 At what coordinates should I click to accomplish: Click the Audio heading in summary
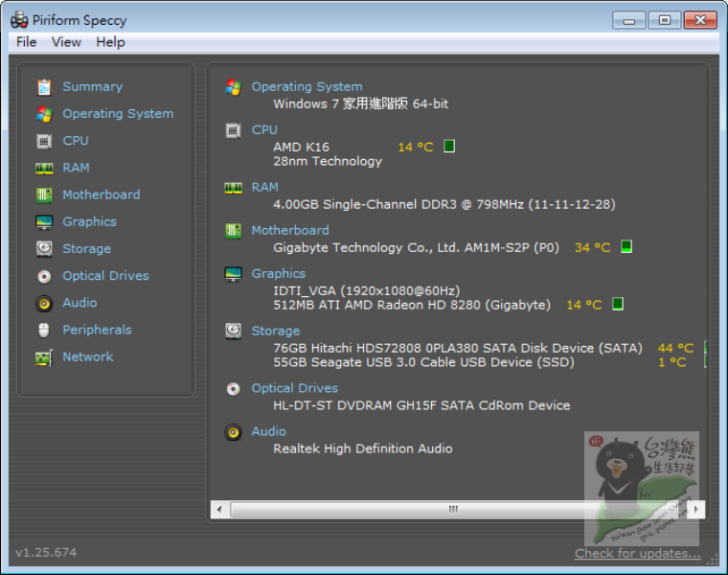tap(269, 431)
